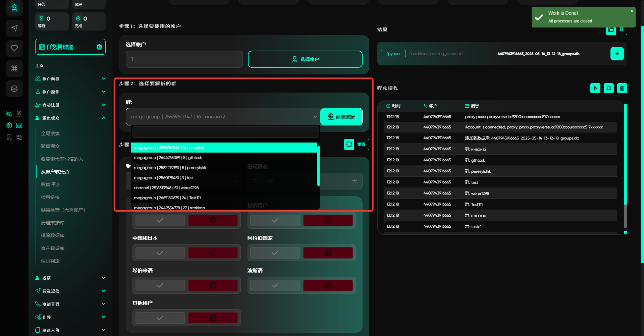Enable the checkmark toggle for 其他用户

click(160, 318)
